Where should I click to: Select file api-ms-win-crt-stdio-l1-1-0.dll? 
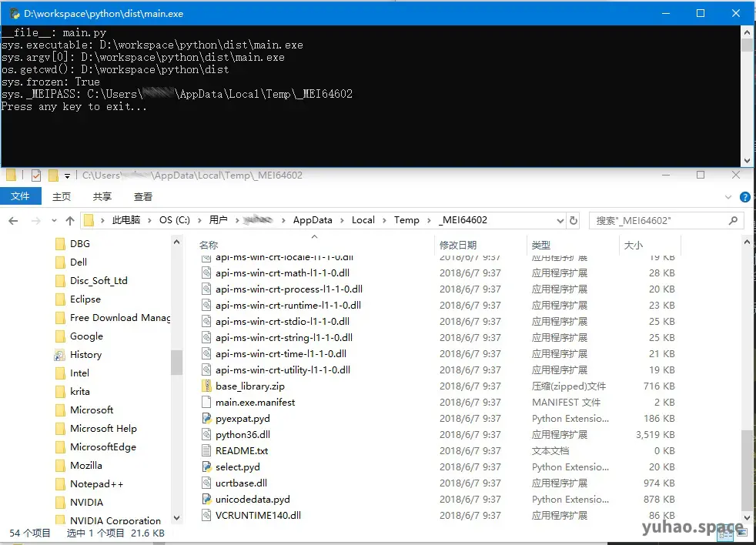(x=283, y=322)
